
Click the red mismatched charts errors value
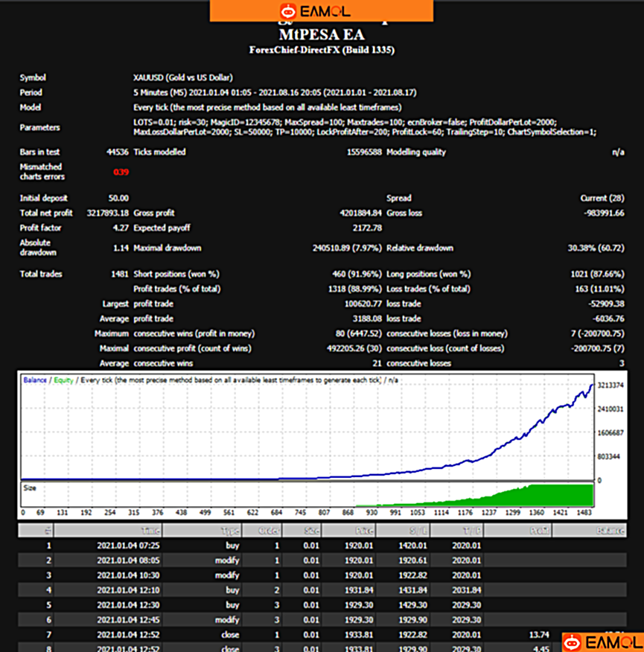pyautogui.click(x=121, y=172)
